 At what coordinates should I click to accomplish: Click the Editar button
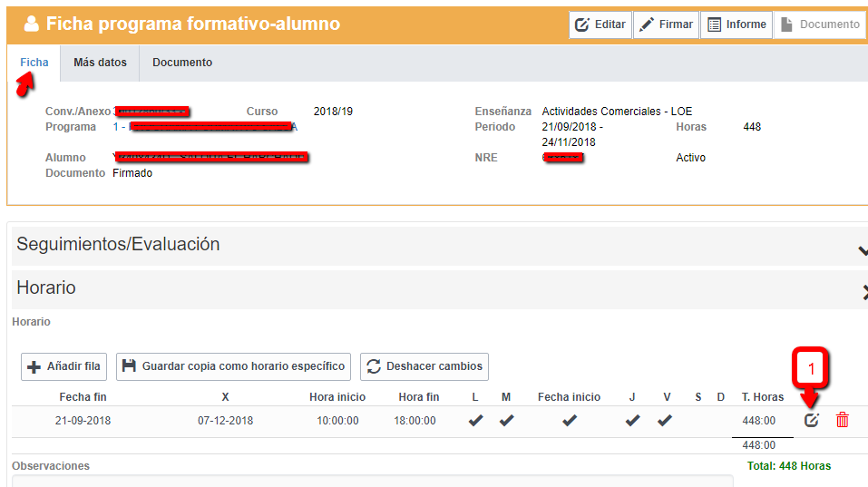(x=600, y=24)
